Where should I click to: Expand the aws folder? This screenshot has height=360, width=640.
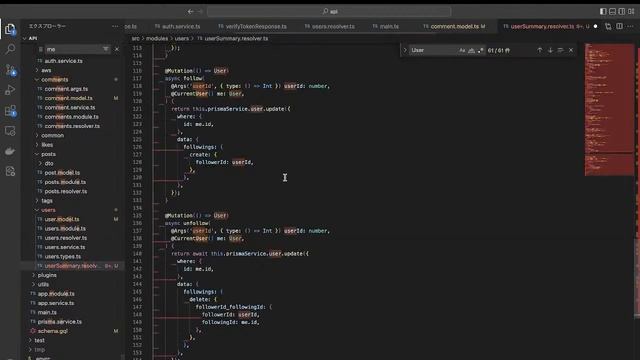coord(46,70)
